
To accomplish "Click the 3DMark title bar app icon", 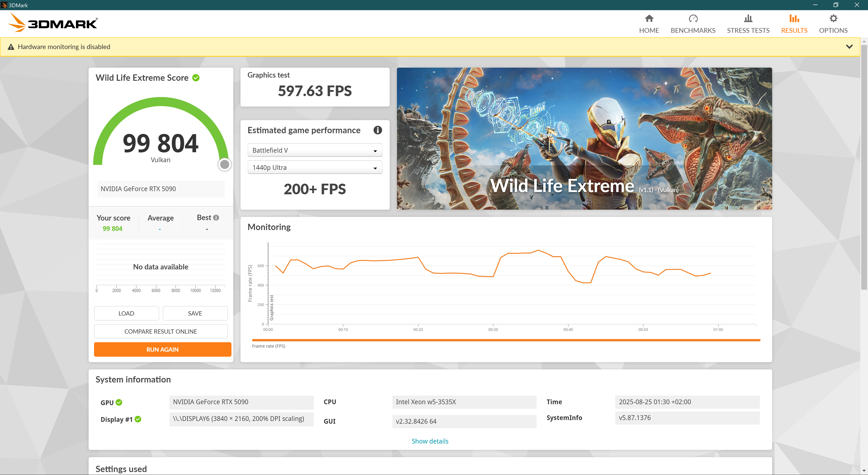I will pyautogui.click(x=4, y=5).
